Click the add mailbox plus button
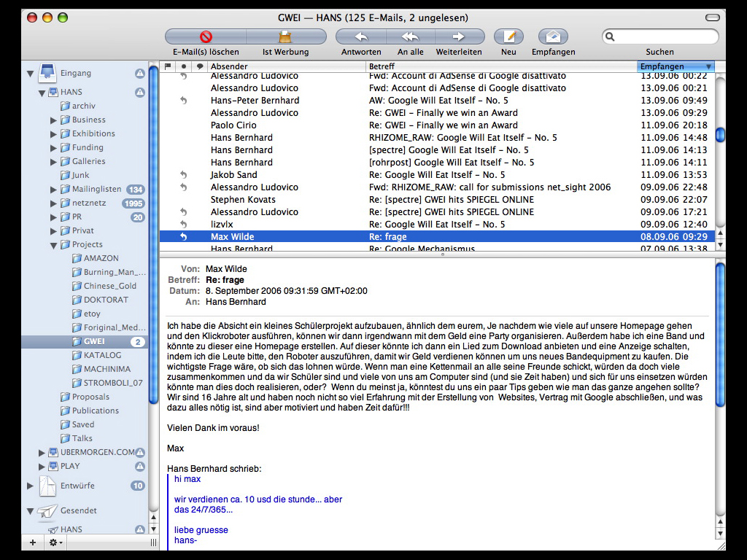This screenshot has height=560, width=747. 32,542
